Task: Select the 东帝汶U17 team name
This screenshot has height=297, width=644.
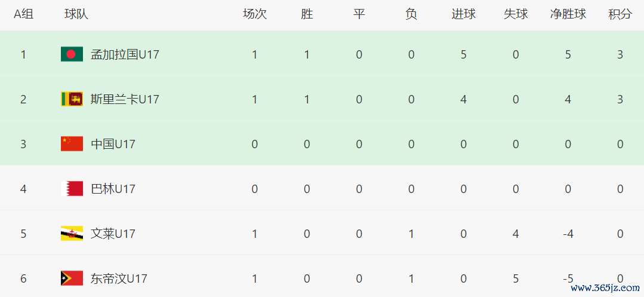Action: coord(119,278)
